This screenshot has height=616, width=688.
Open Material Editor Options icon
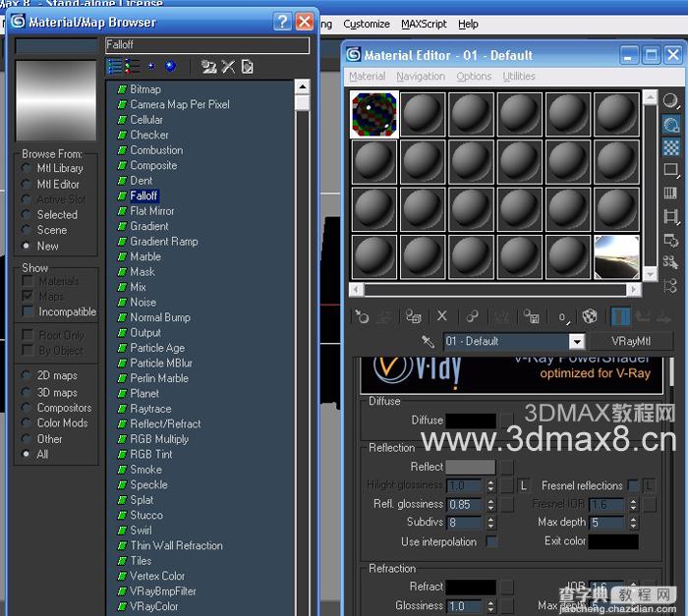coord(670,240)
